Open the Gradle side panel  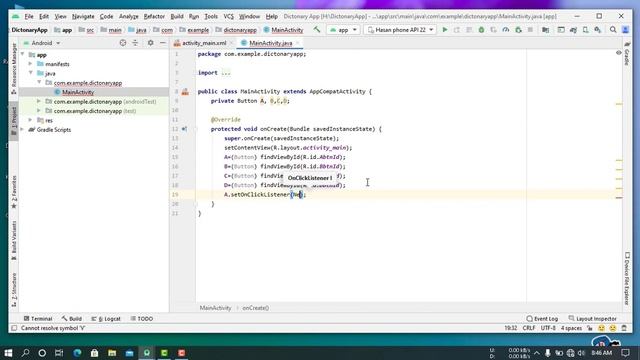627,53
